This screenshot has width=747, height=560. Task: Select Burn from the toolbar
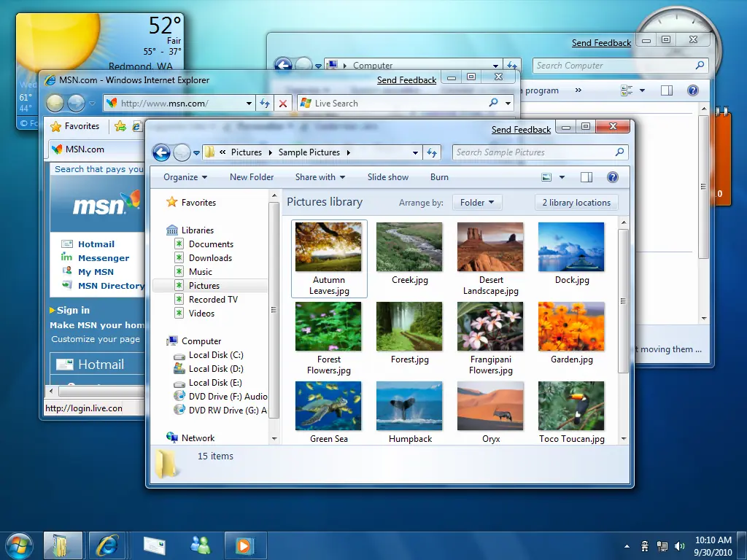click(438, 176)
